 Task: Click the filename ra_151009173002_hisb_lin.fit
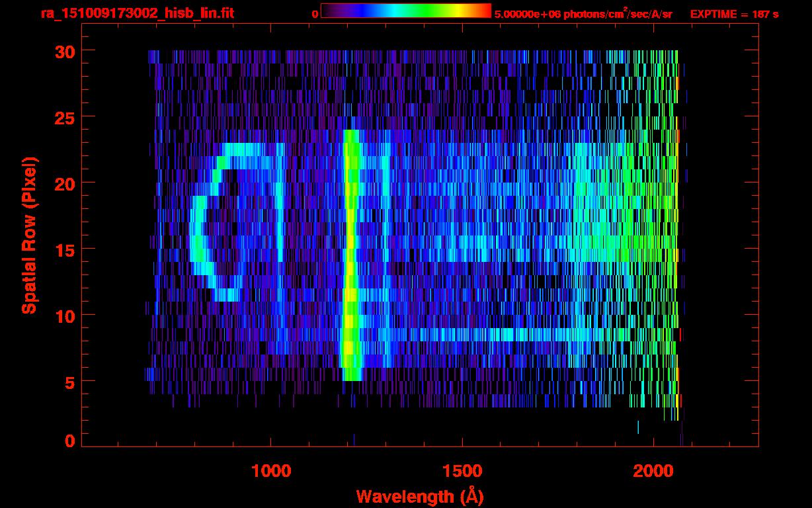[136, 13]
